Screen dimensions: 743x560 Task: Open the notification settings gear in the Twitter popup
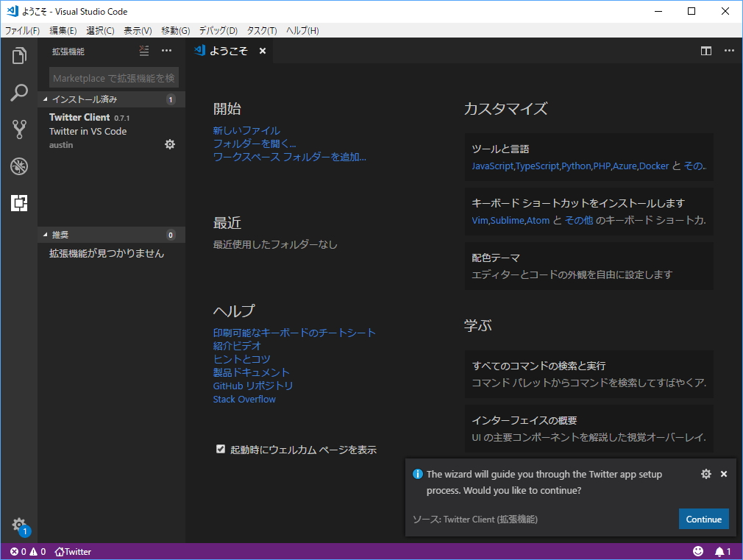coord(706,474)
